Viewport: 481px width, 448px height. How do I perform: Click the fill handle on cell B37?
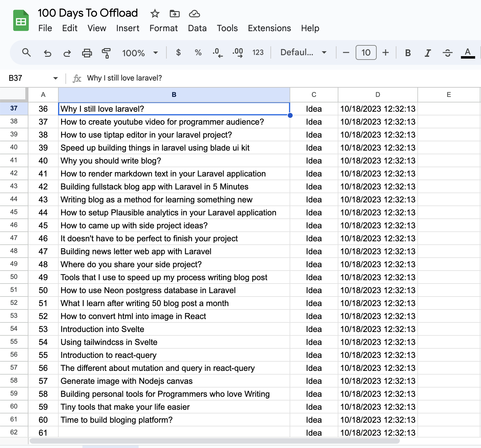tap(290, 115)
